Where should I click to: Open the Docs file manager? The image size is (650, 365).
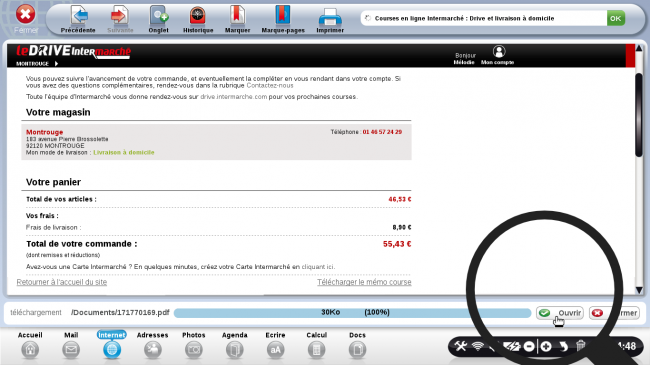357,345
